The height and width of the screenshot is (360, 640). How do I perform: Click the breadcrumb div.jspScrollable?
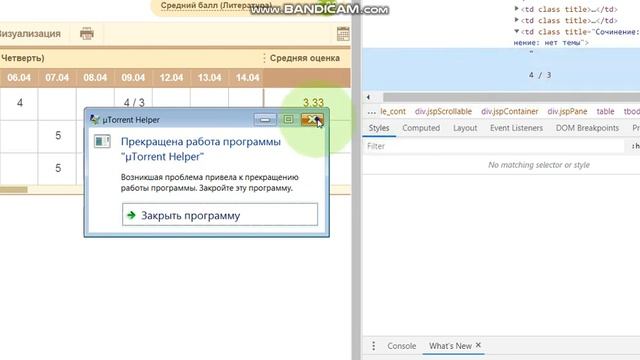click(x=443, y=111)
